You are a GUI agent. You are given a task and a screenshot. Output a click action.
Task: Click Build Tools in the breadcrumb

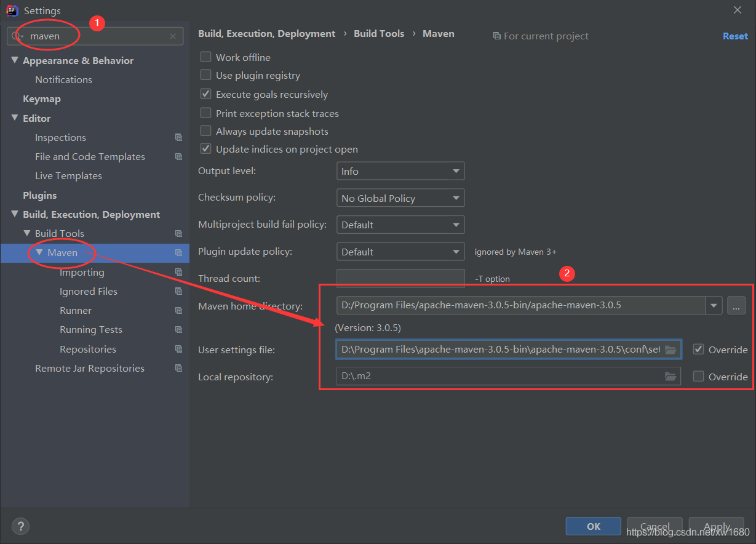coord(379,33)
